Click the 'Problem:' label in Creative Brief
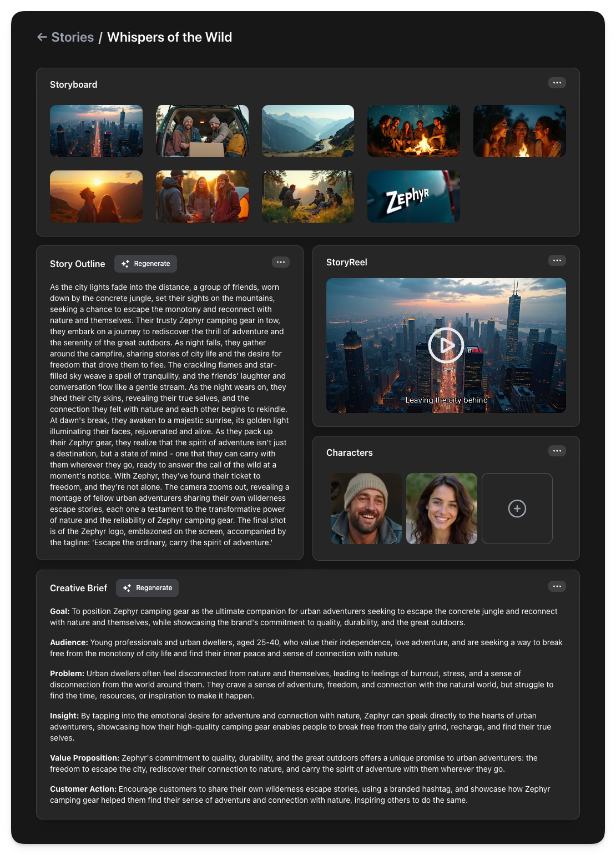 [67, 673]
